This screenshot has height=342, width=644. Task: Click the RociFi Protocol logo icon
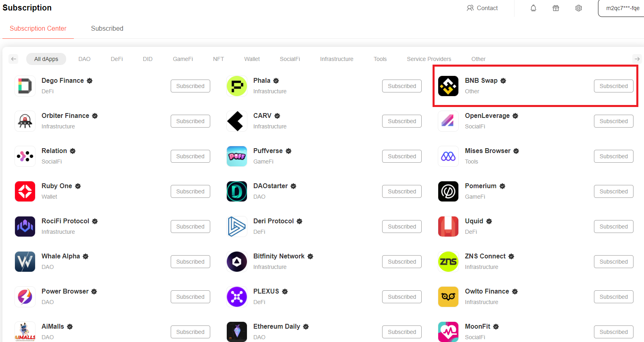(x=25, y=227)
